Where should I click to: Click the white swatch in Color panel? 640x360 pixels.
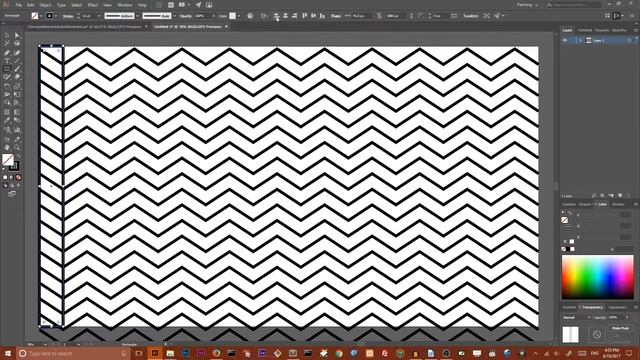pyautogui.click(x=572, y=249)
